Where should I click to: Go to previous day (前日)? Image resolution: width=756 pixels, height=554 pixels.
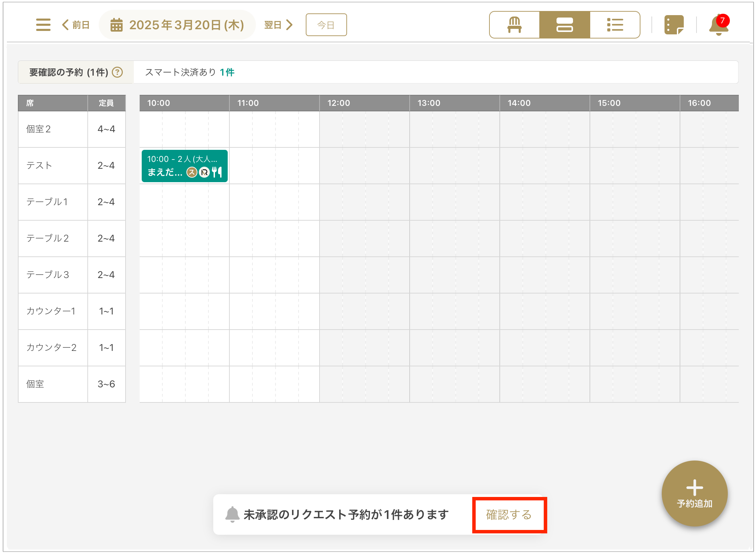point(76,25)
